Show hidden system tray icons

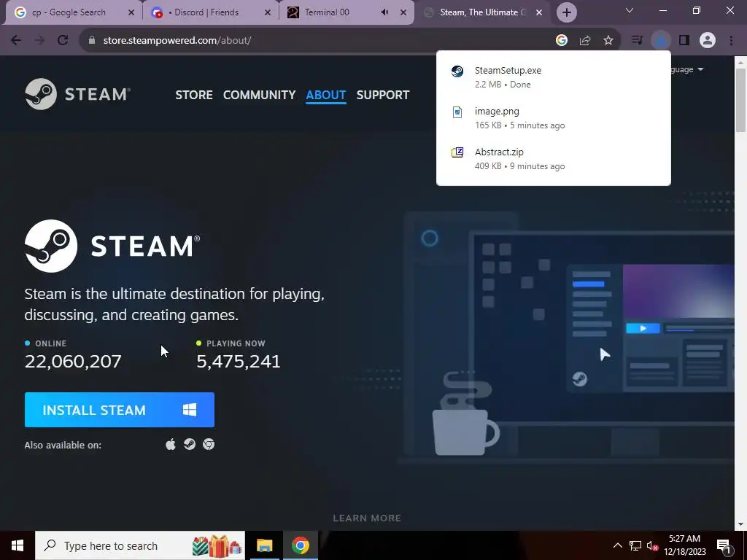617,545
